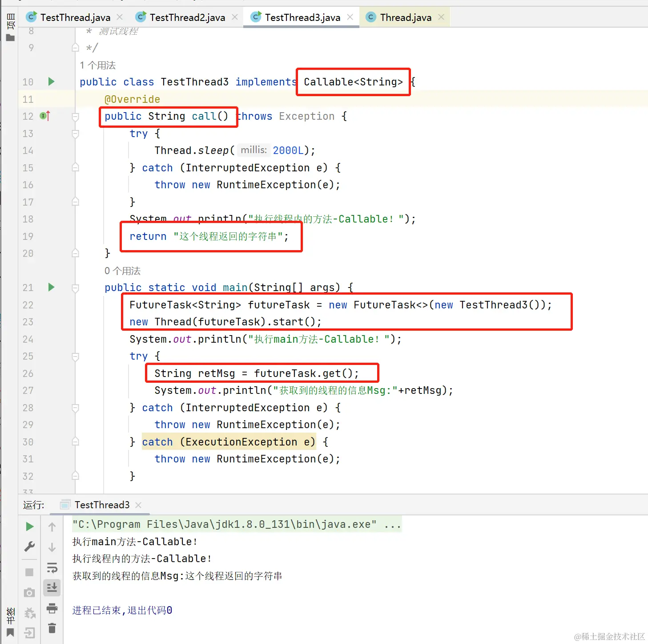
Task: Click the '进程已结束,退出代码0' console message
Action: 122,610
